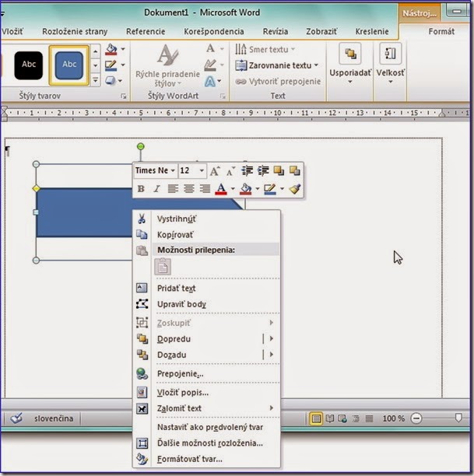Open Zarovnanie textu dropdown
The width and height of the screenshot is (474, 476).
[277, 65]
